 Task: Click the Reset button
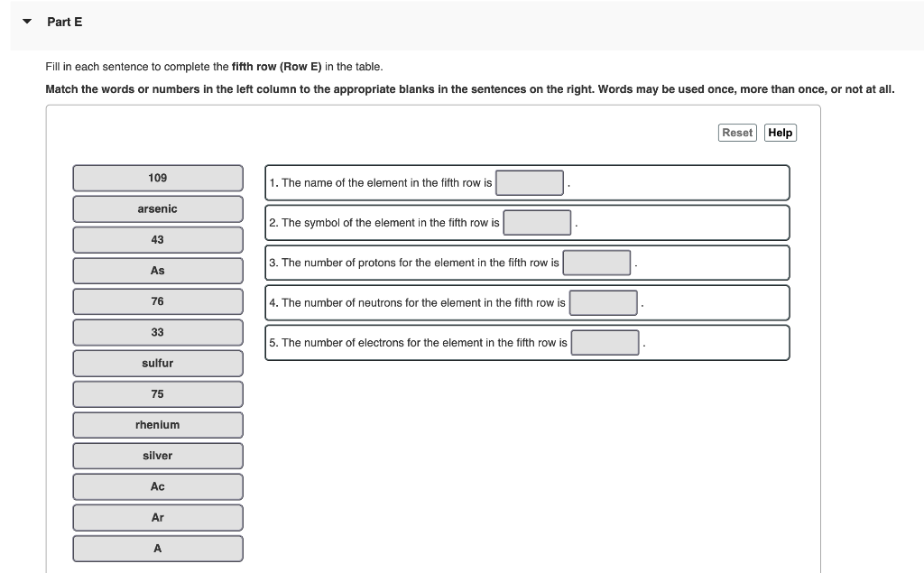pyautogui.click(x=737, y=132)
